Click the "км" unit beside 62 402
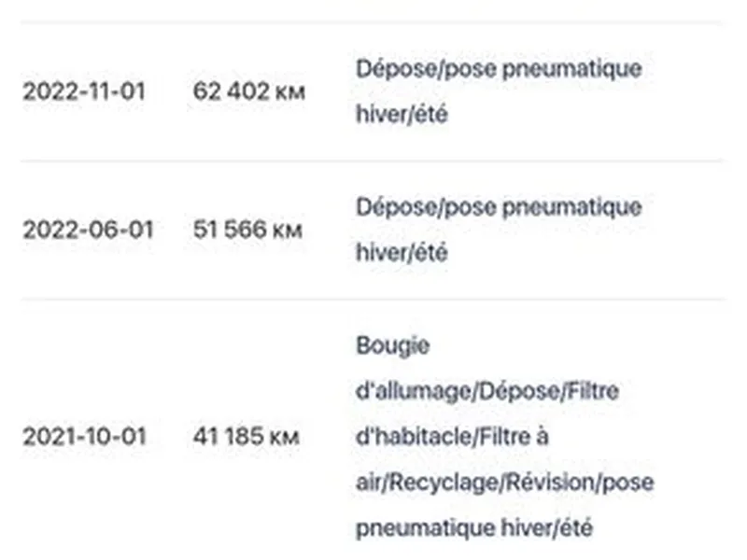Screen dimensions: 747x560 pos(289,93)
